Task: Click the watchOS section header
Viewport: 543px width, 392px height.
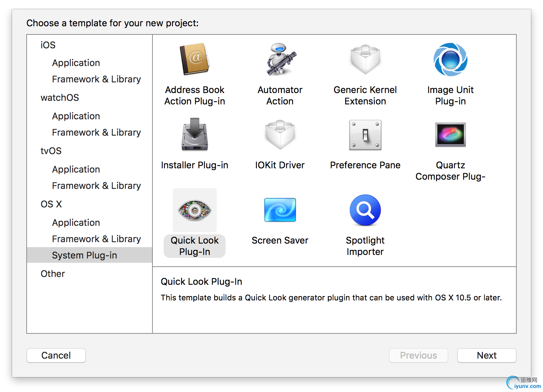Action: pos(60,98)
